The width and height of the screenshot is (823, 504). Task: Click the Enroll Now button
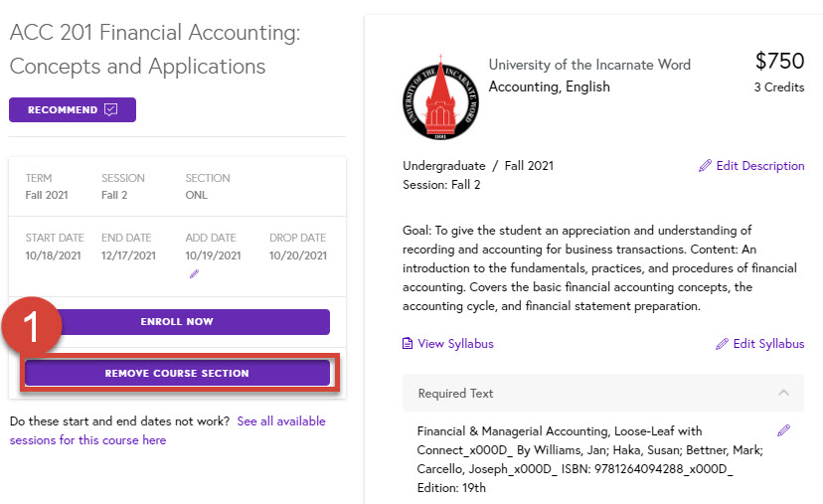[x=177, y=322]
